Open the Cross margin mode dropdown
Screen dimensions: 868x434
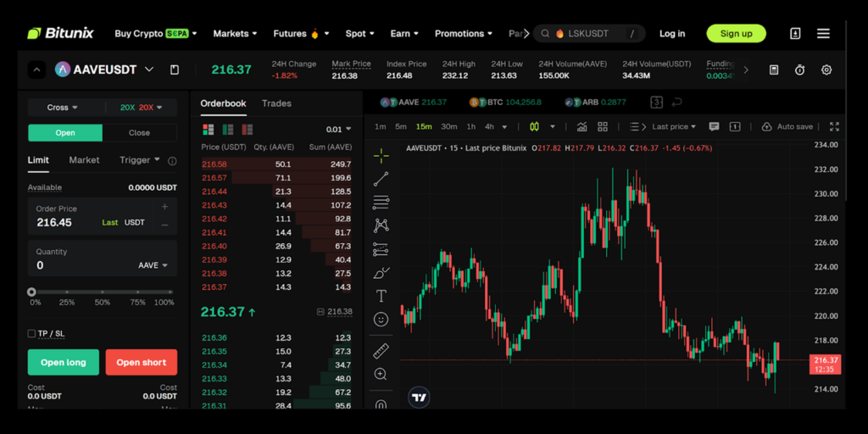(x=62, y=108)
